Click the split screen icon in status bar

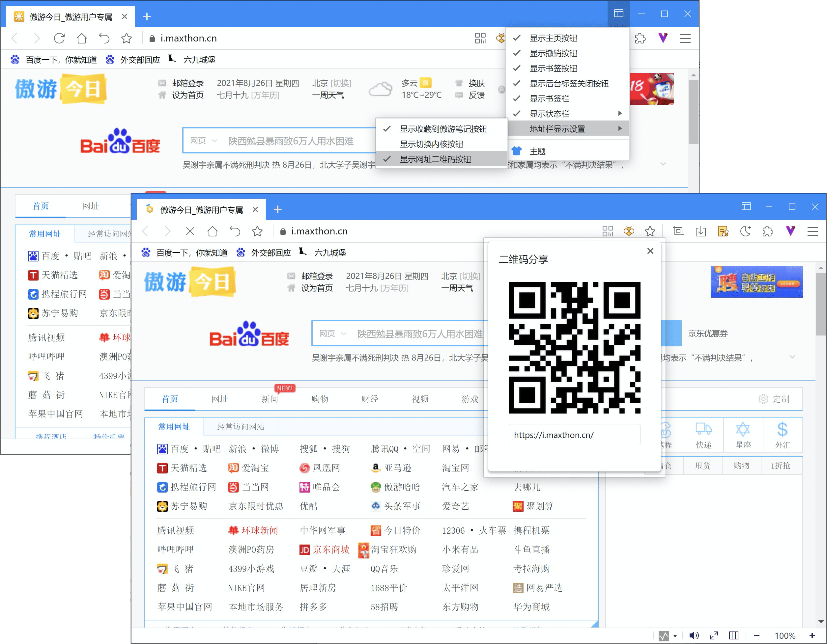(x=733, y=636)
